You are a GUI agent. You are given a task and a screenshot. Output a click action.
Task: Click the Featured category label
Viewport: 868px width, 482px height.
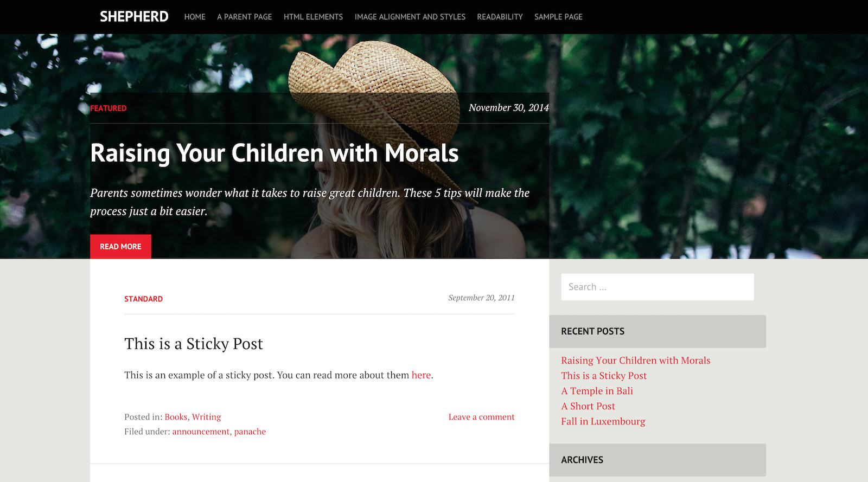pos(108,108)
